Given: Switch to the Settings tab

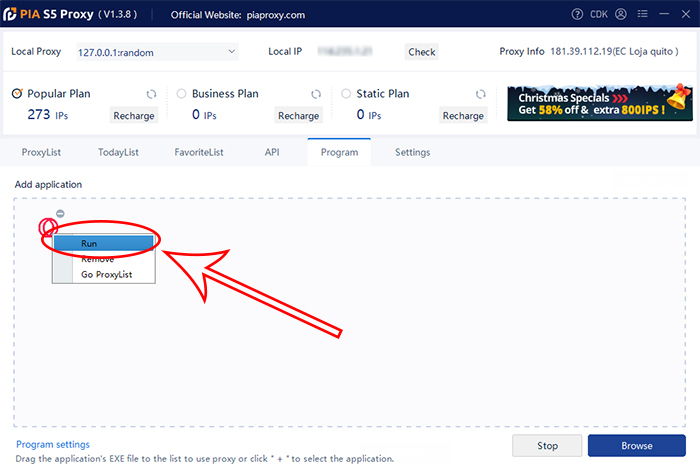Looking at the screenshot, I should 412,152.
